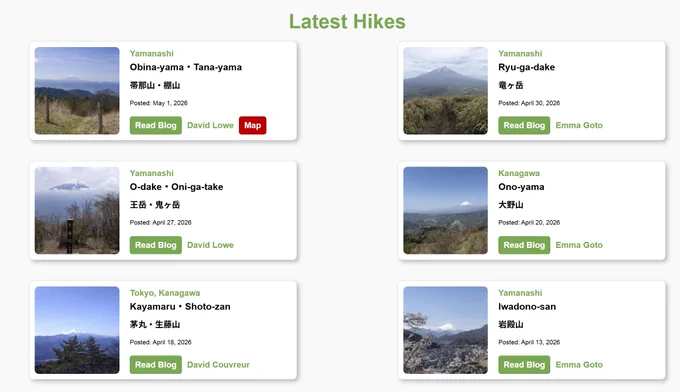Open Read Blog for Obina-yama Tana-yama

tap(156, 125)
